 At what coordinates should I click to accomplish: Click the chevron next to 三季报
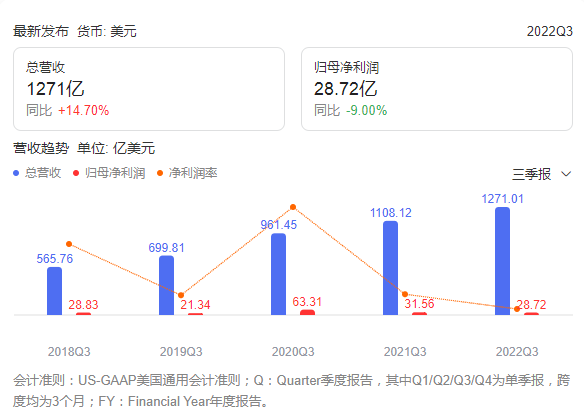[x=566, y=174]
